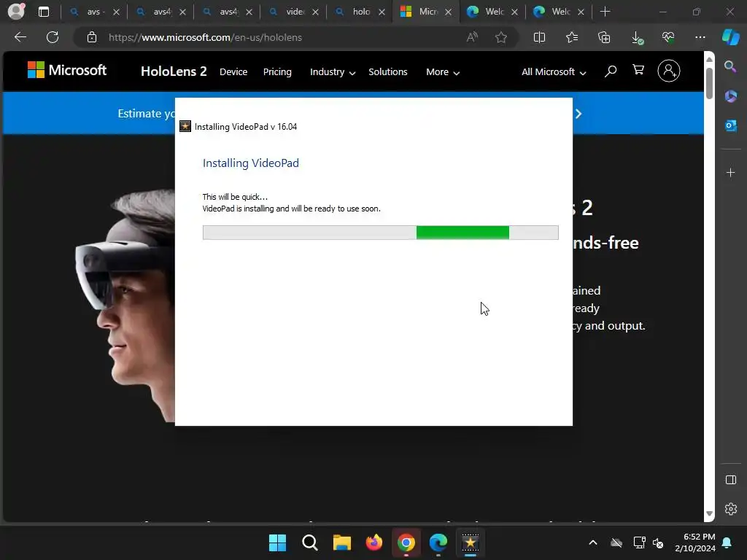Open the Favorites list icon
The height and width of the screenshot is (560, 747).
[x=572, y=37]
